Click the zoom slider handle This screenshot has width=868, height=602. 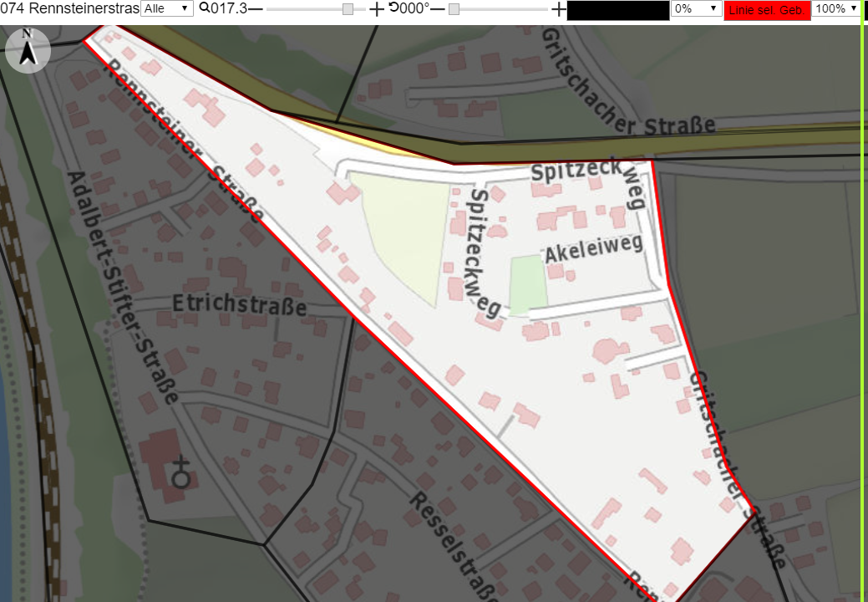(348, 9)
